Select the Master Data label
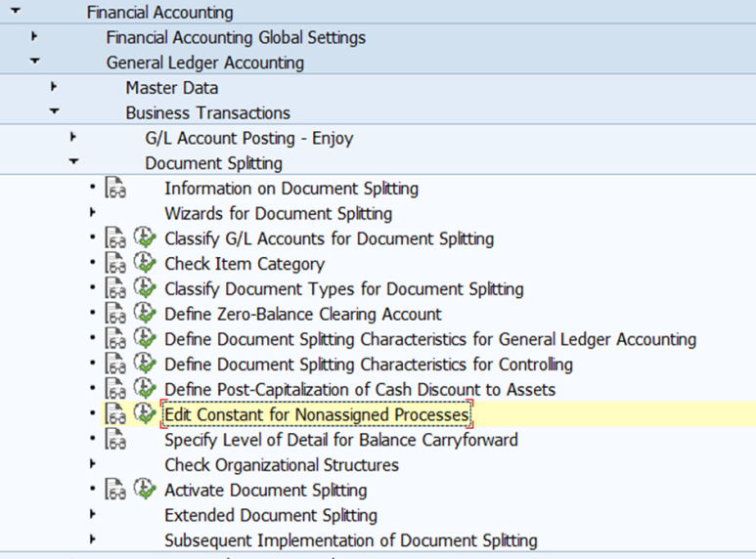756x559 pixels. pos(172,88)
